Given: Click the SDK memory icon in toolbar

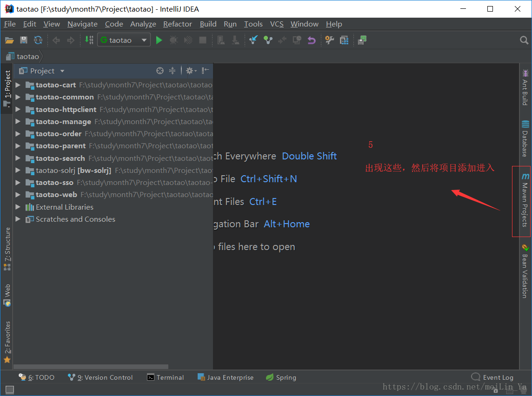Looking at the screenshot, I should pyautogui.click(x=362, y=40).
